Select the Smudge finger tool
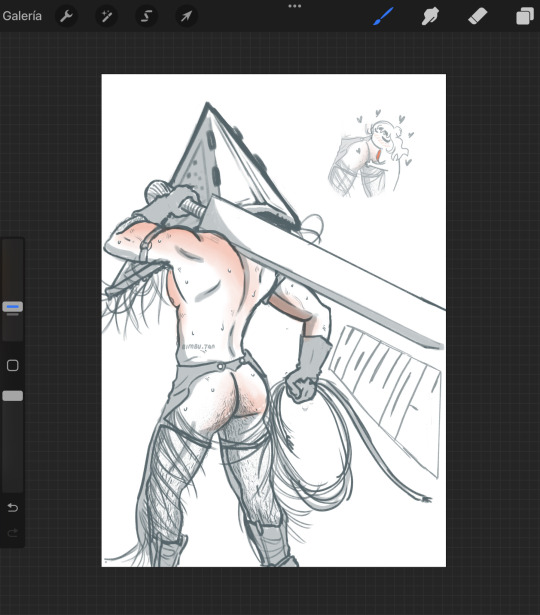 pyautogui.click(x=430, y=16)
